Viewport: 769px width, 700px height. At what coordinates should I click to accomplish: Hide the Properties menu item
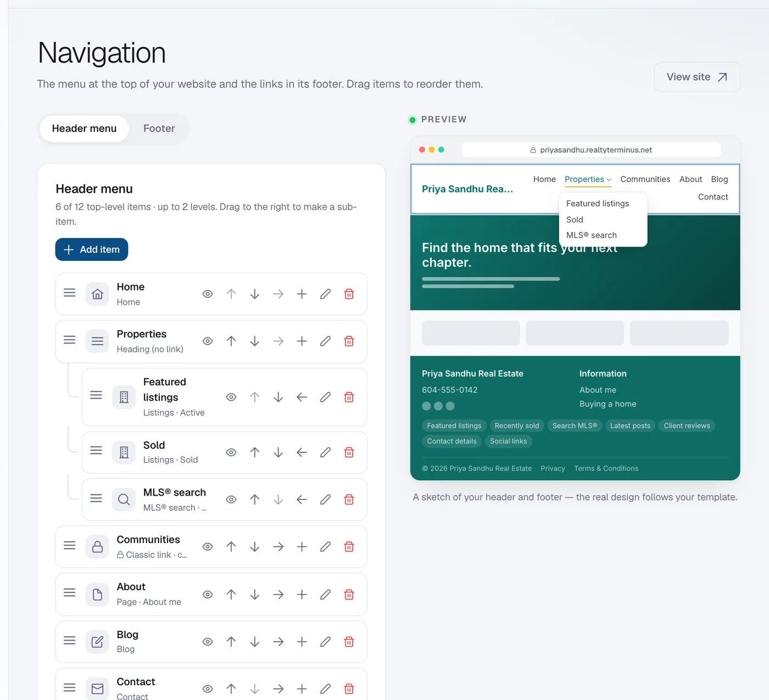coord(207,341)
